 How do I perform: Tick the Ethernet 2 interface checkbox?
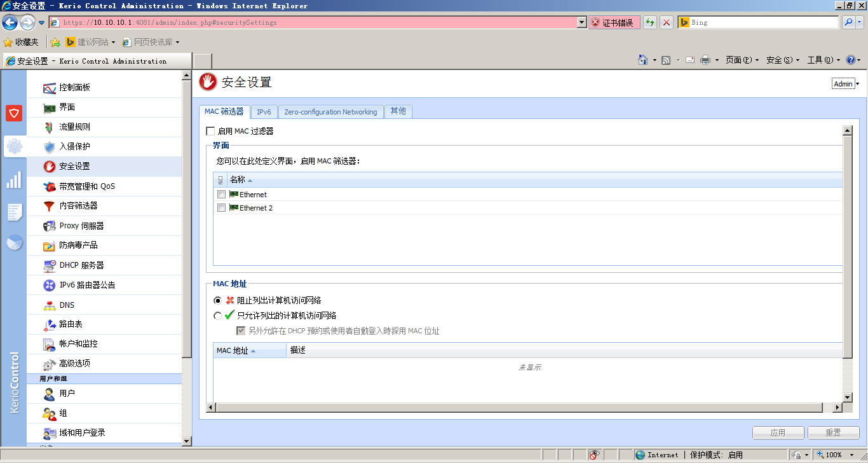tap(221, 208)
